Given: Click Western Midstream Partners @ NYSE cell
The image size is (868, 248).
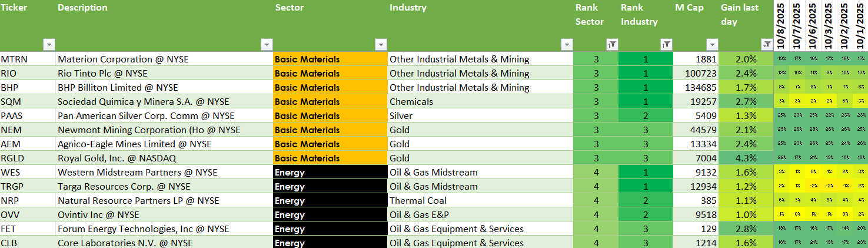Looking at the screenshot, I should [x=164, y=172].
